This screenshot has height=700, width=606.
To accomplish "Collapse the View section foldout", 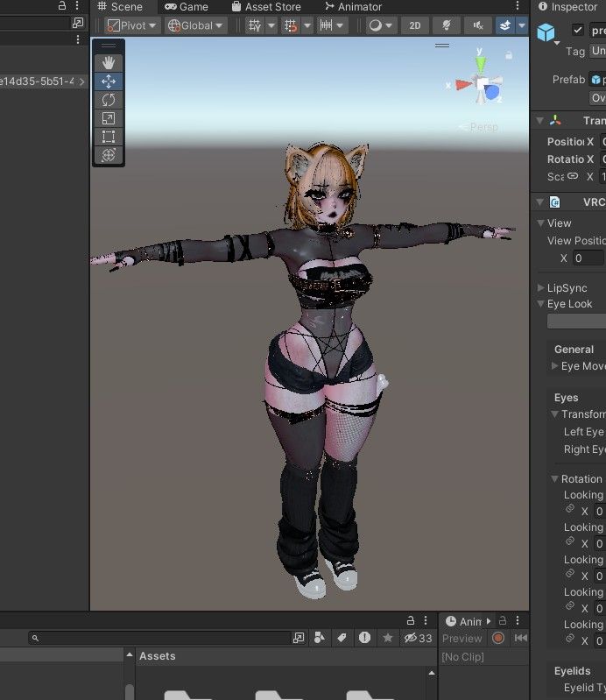I will (541, 223).
